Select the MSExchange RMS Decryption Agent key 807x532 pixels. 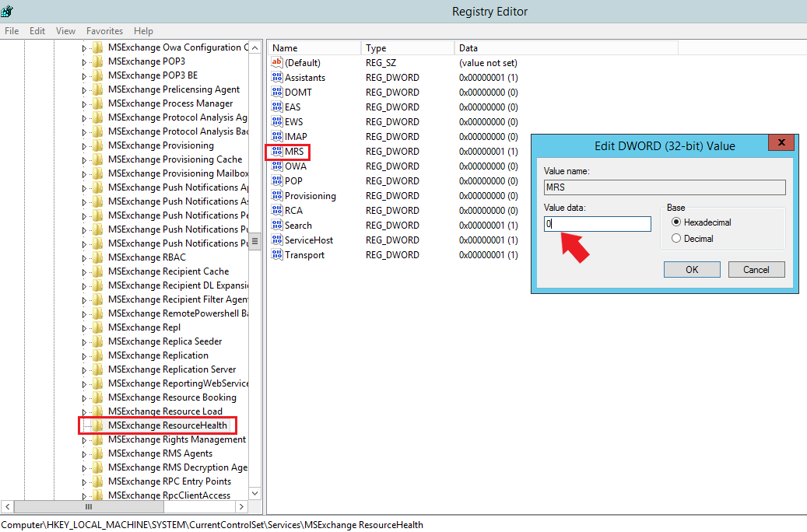pyautogui.click(x=177, y=467)
